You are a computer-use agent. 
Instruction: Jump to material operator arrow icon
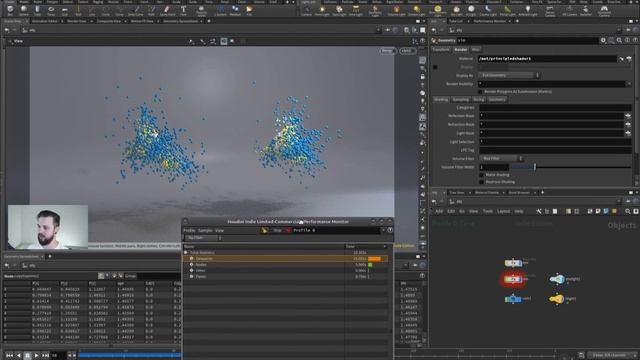click(x=621, y=59)
